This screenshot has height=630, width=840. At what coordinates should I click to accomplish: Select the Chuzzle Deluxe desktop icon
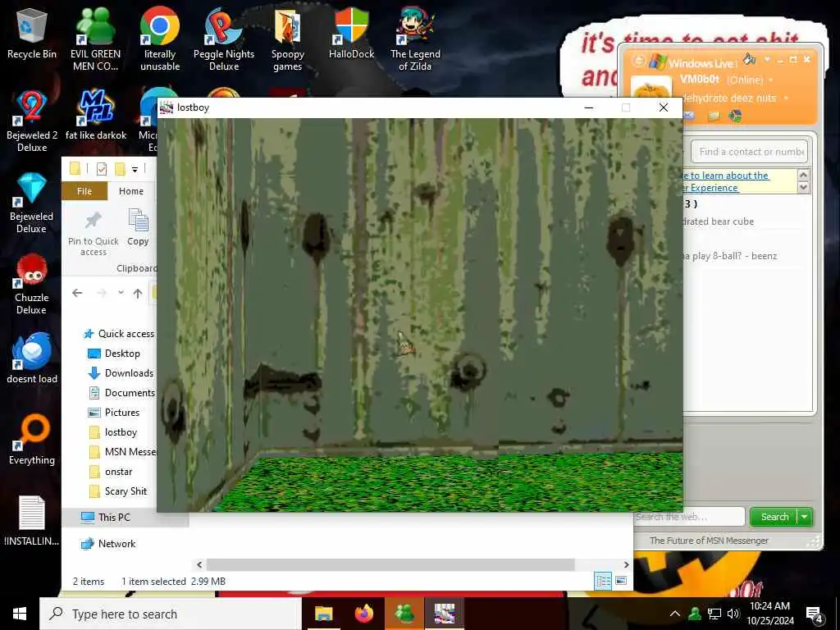coord(32,284)
